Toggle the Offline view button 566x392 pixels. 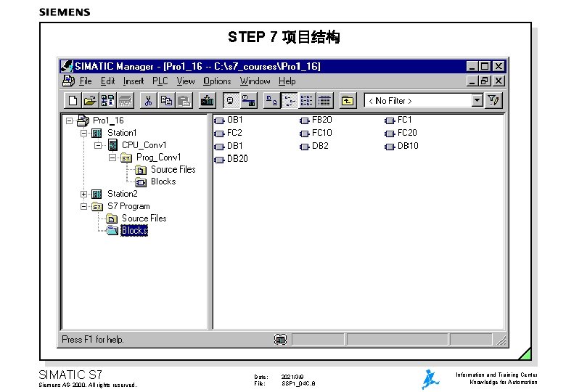pyautogui.click(x=230, y=100)
